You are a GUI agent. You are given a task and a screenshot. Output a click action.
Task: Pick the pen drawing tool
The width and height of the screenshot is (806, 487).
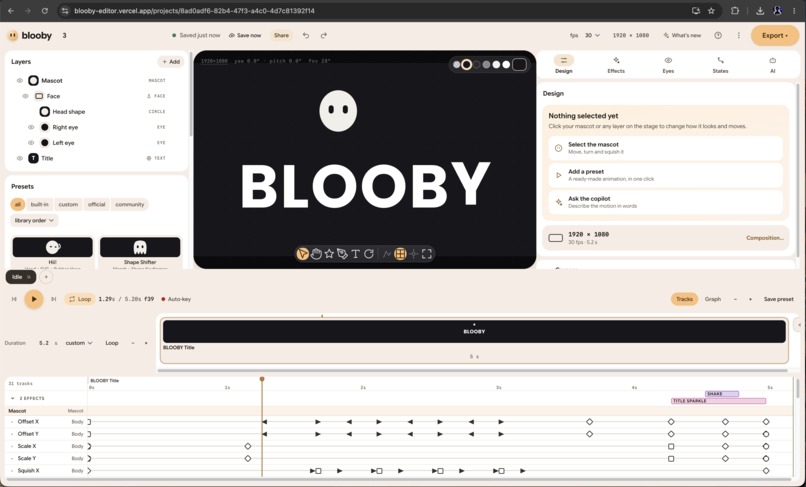[x=342, y=254]
